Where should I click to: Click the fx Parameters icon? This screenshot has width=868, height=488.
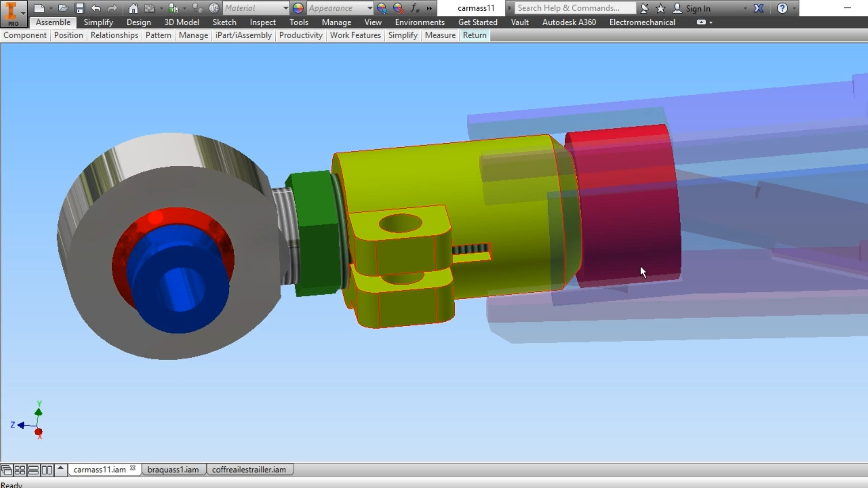[415, 8]
